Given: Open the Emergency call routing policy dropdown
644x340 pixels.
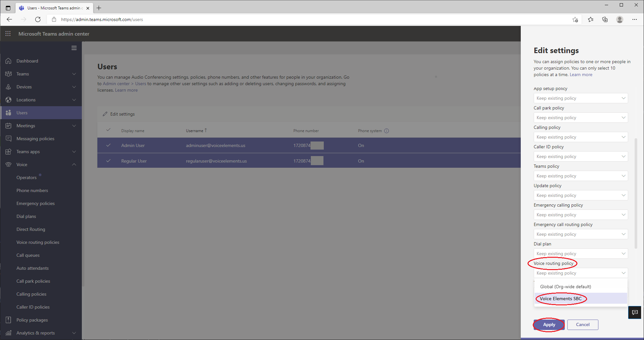Looking at the screenshot, I should coord(581,234).
